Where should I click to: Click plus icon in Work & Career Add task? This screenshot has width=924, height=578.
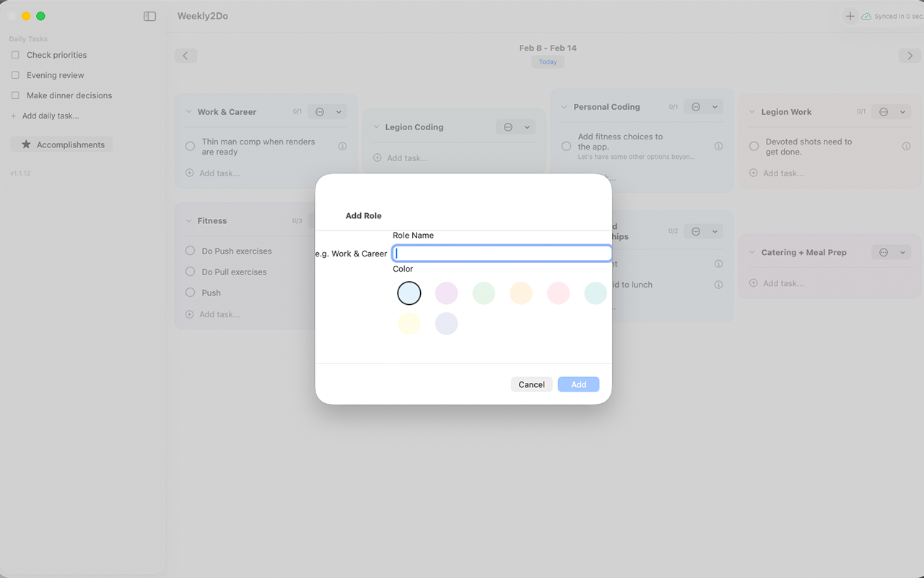point(190,173)
